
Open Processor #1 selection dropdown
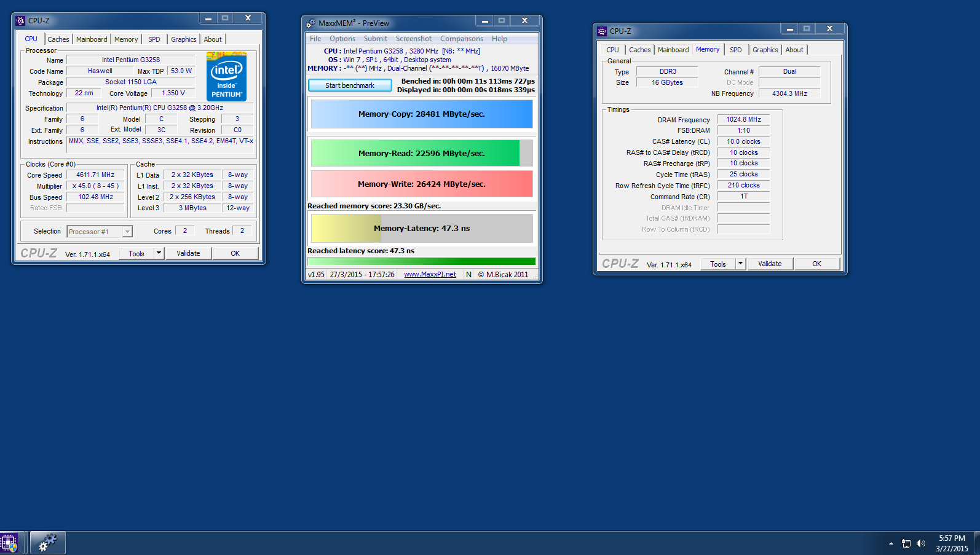100,232
